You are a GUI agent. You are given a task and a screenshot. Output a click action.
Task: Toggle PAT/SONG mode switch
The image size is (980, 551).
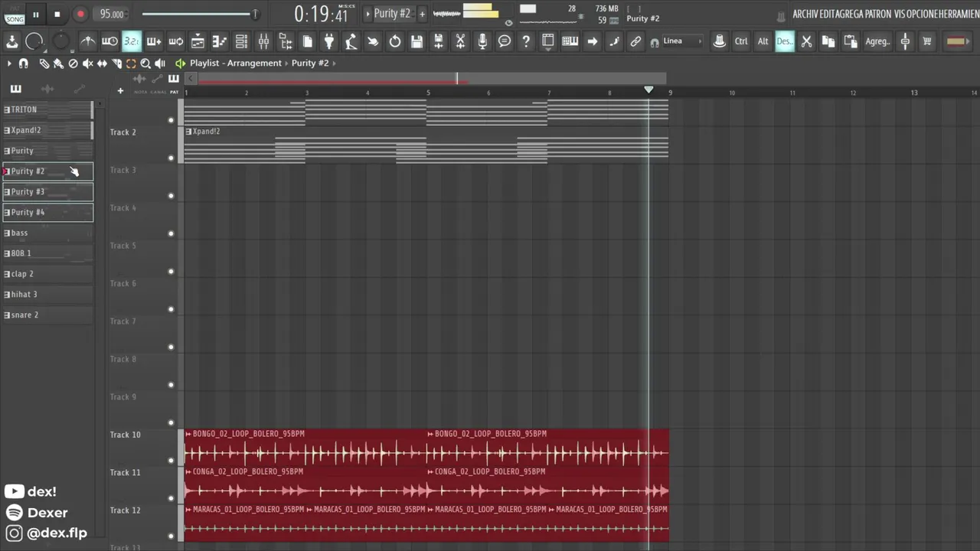[15, 14]
